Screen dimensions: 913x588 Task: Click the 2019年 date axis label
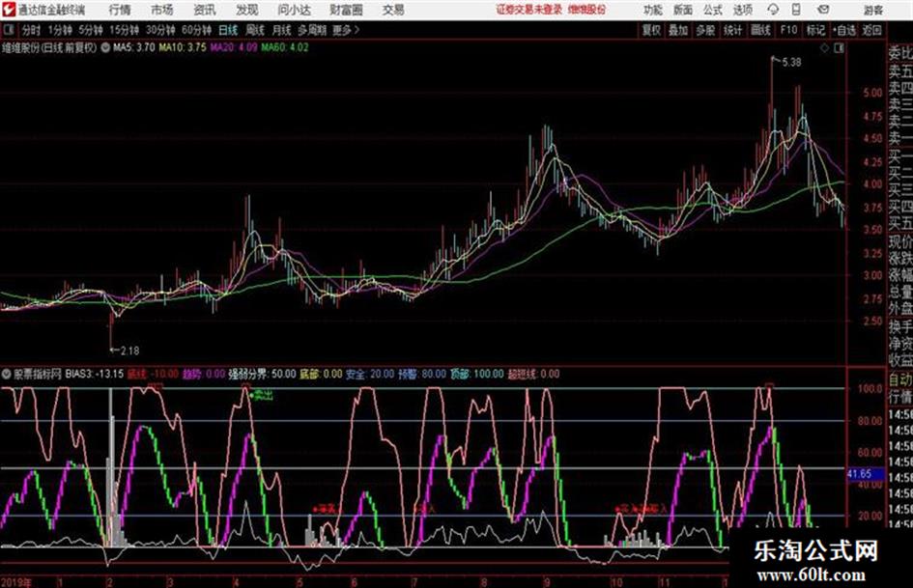pyautogui.click(x=15, y=581)
